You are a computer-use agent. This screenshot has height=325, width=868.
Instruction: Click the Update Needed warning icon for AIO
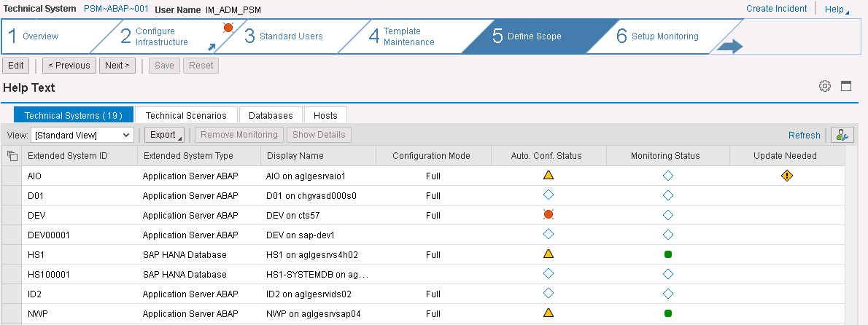(x=786, y=176)
